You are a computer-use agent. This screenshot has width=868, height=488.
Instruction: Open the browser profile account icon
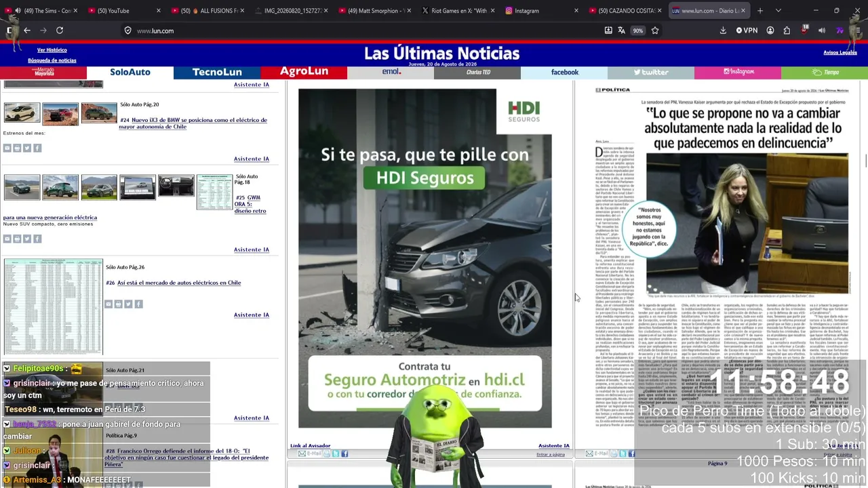click(x=770, y=30)
